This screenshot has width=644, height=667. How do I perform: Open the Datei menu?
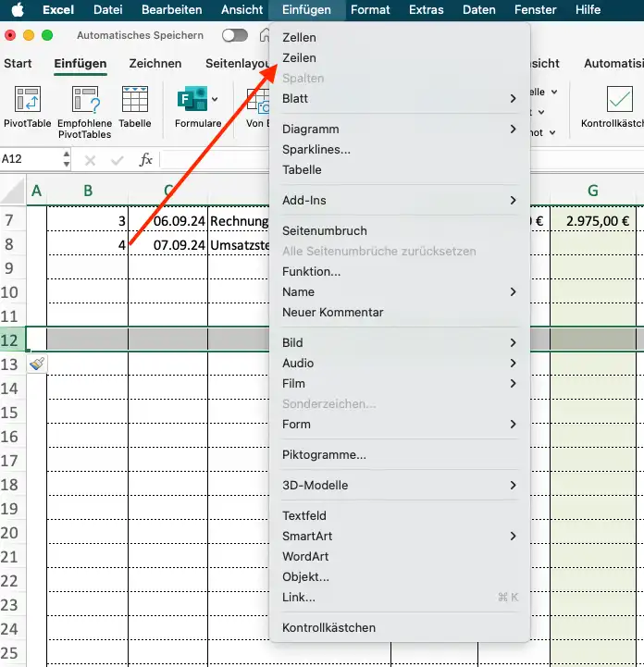pyautogui.click(x=108, y=9)
